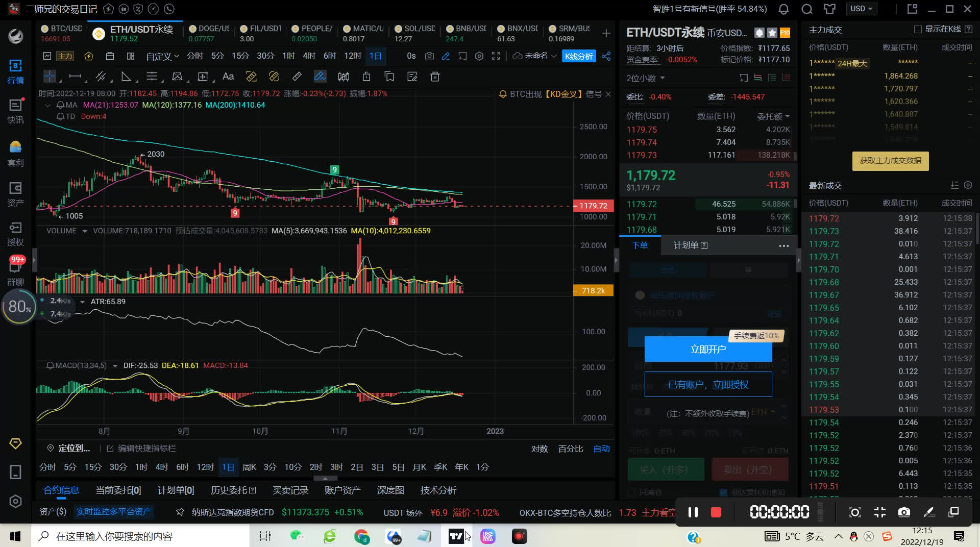Screen dimensions: 980x547
Task: Toggle the 主力 indicator button
Action: coord(65,56)
